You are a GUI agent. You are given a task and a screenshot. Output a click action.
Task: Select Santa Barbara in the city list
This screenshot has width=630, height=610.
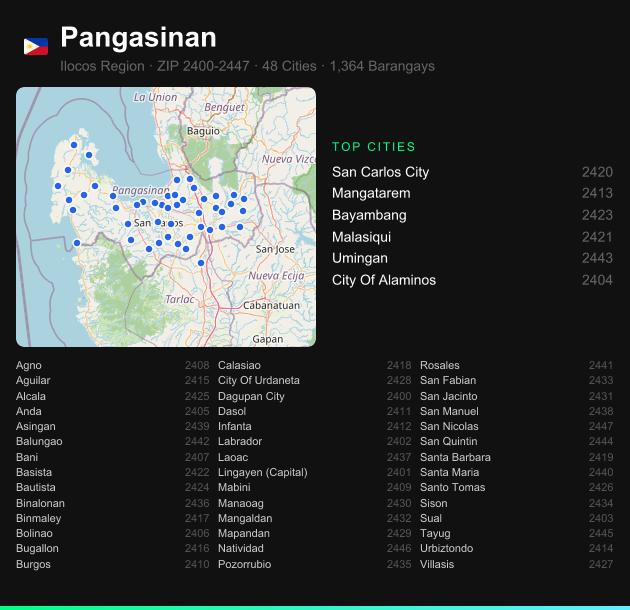[x=517, y=457]
